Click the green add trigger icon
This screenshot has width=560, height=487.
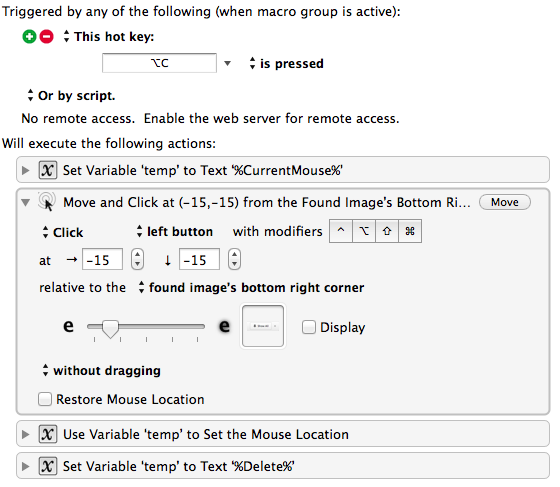tap(29, 36)
